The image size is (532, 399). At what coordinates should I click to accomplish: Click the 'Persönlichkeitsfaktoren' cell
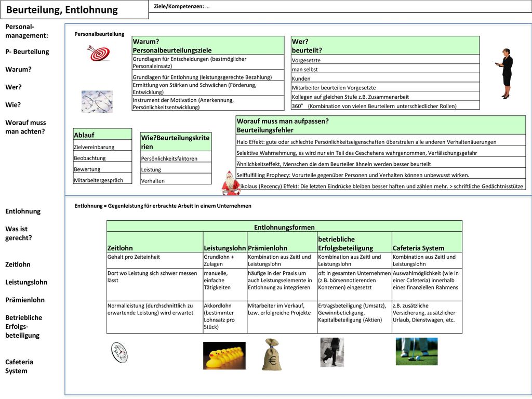tap(176, 157)
